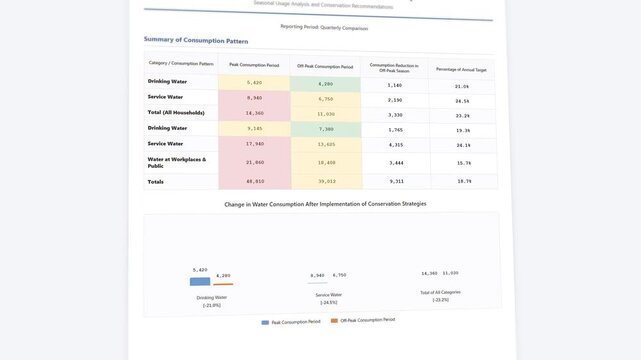Click orange Drinking Water off-peak bar in chart
Image resolution: width=641 pixels, height=360 pixels.
point(223,284)
